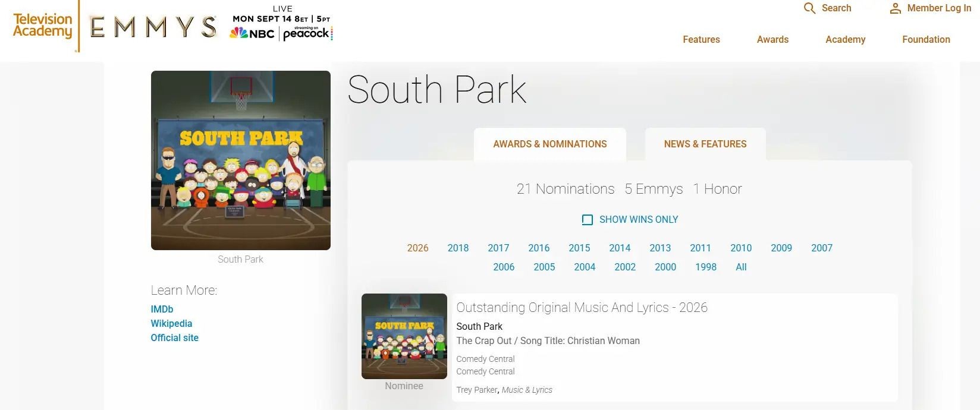Open the Wikipedia link
The image size is (980, 410).
click(171, 323)
